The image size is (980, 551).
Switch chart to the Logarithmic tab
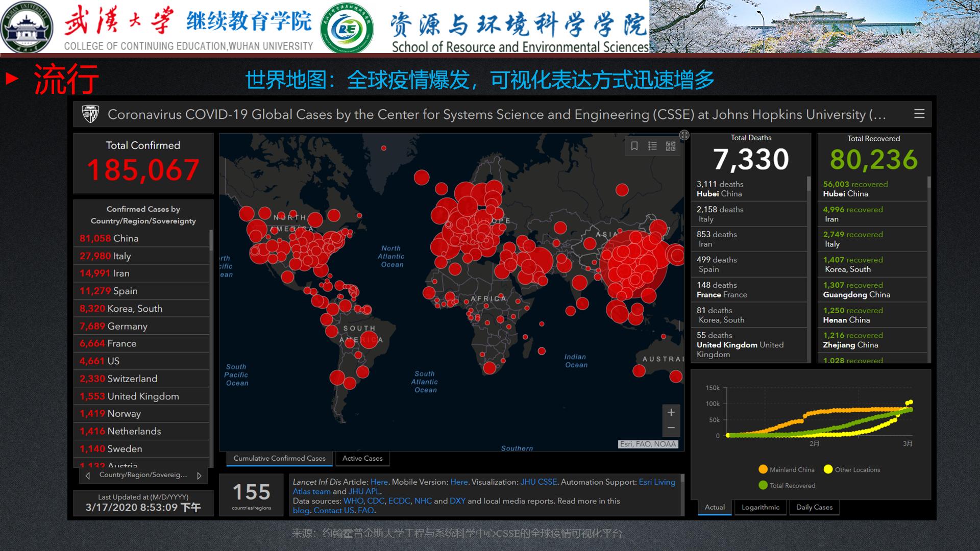pyautogui.click(x=760, y=507)
